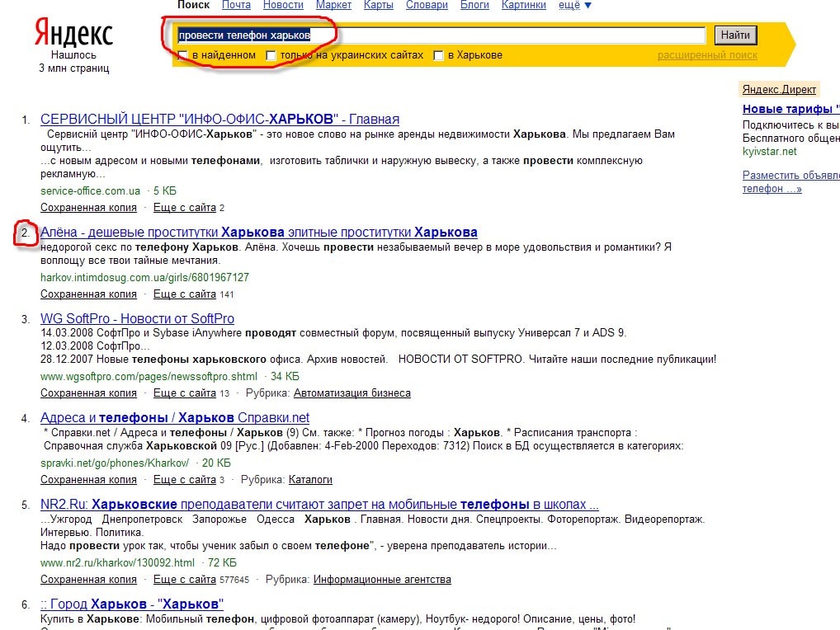Click the www.nr2.ru/kharkov/130092.html URL
The height and width of the screenshot is (630, 840).
click(x=117, y=563)
